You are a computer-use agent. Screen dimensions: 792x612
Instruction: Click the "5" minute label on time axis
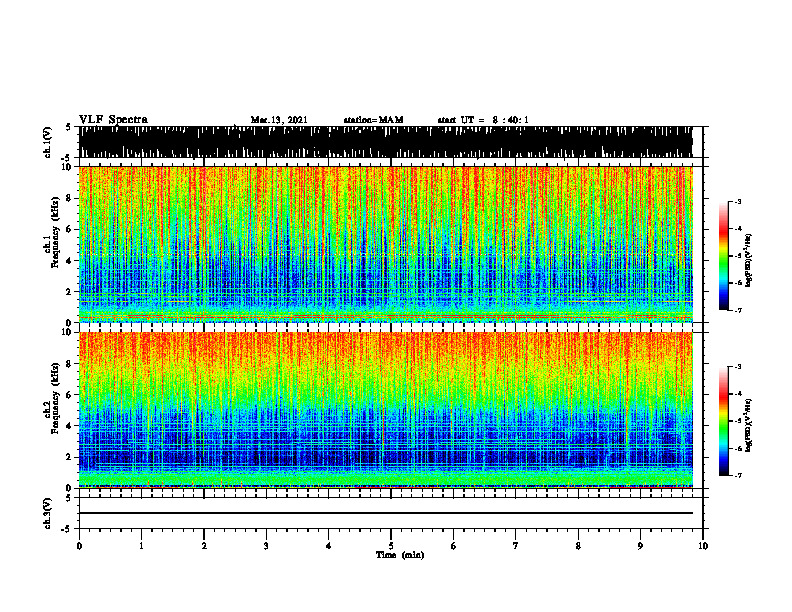(x=391, y=546)
